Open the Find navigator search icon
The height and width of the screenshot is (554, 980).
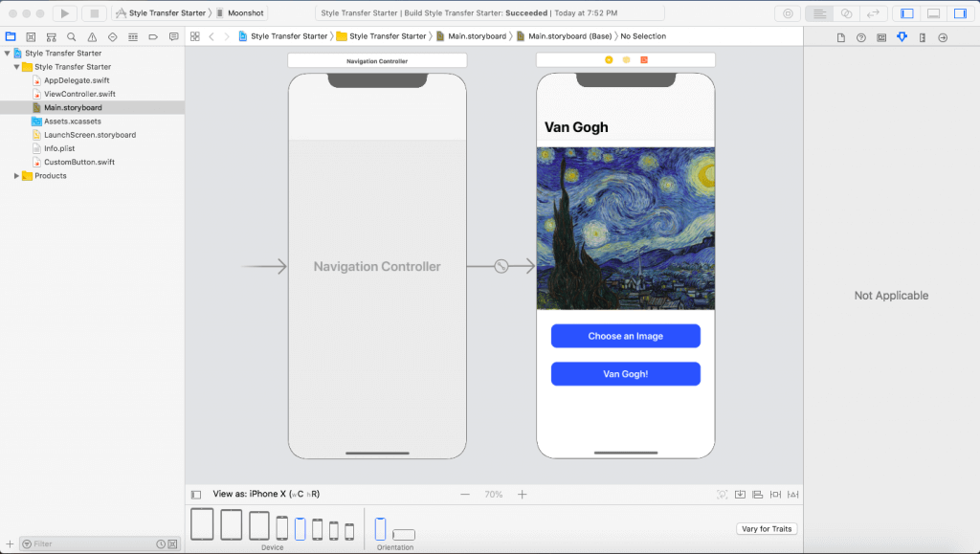72,36
